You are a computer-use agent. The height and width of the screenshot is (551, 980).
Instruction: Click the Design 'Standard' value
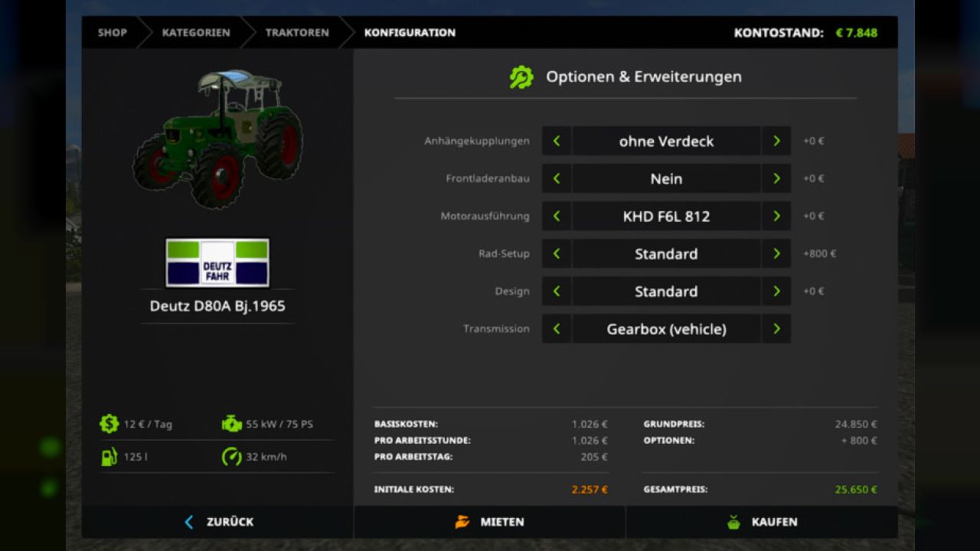point(666,291)
